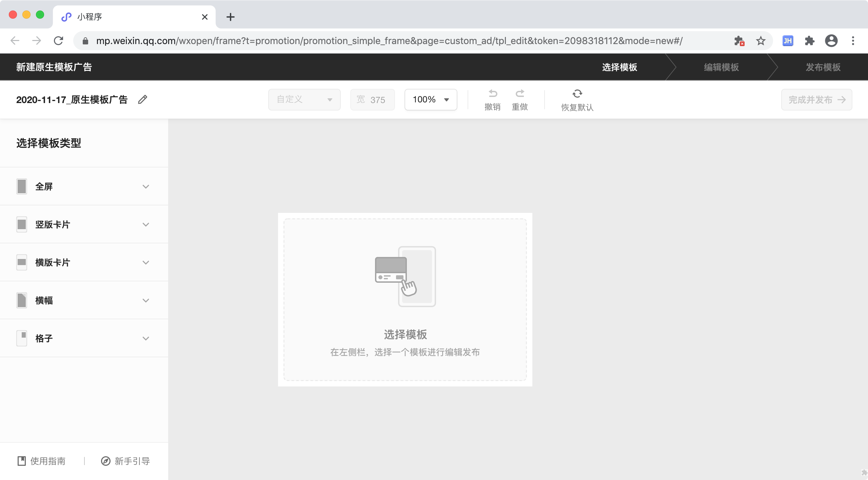This screenshot has width=868, height=480.
Task: Open the 使用指南 guide book icon
Action: [x=22, y=461]
